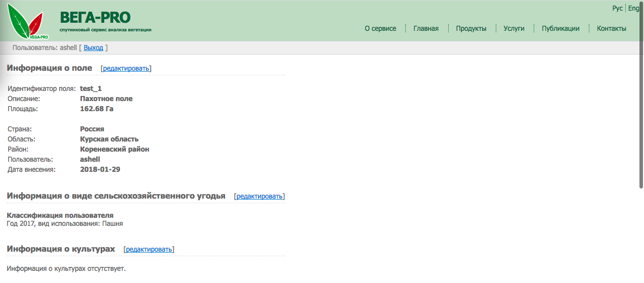Click the Информация о поле heading
This screenshot has height=283, width=644.
click(x=50, y=68)
